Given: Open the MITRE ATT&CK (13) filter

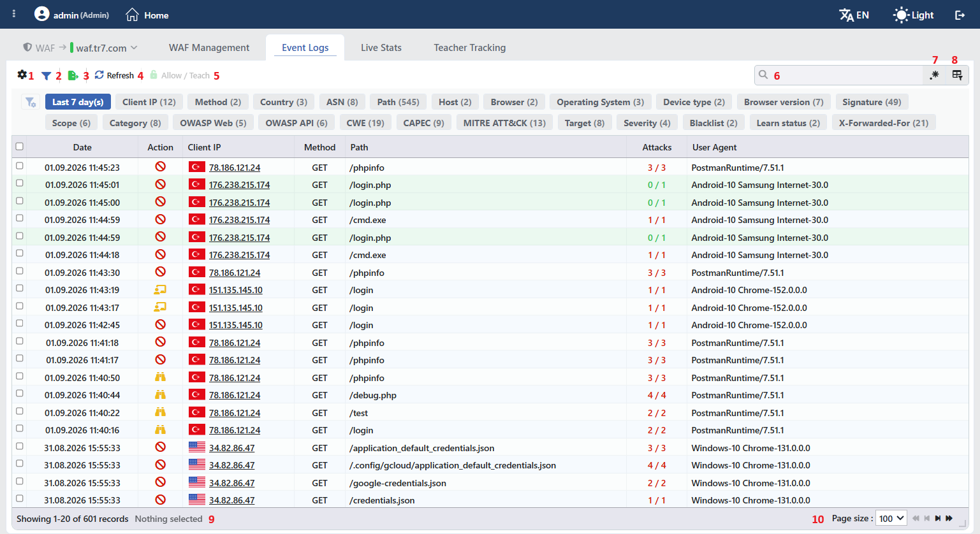Looking at the screenshot, I should coord(504,123).
